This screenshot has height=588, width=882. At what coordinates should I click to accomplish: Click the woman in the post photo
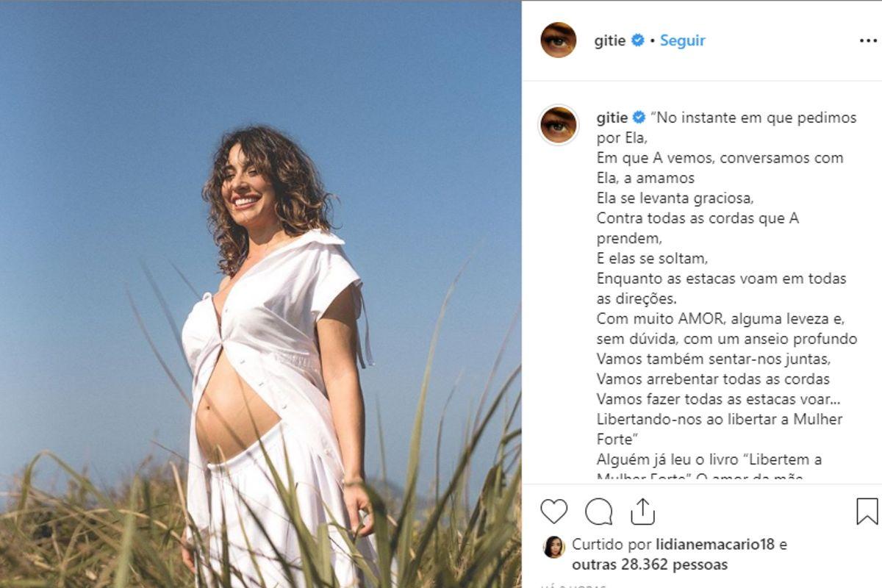pyautogui.click(x=279, y=353)
